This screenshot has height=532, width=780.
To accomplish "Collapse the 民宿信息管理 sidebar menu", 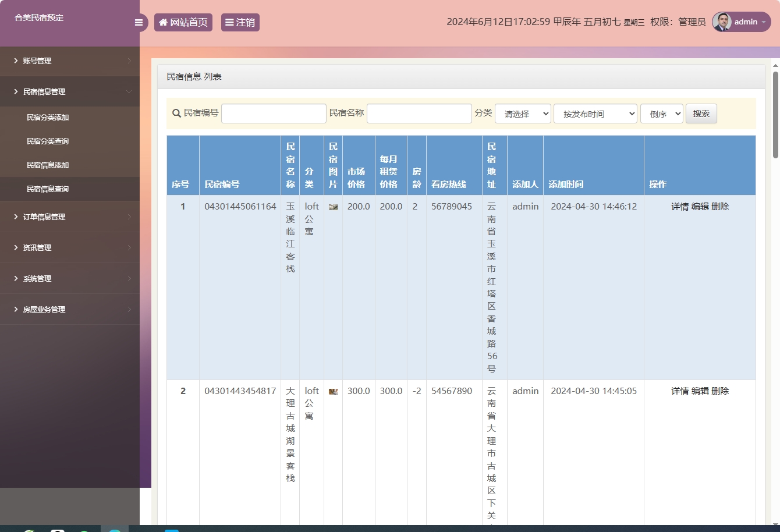I will [x=70, y=92].
